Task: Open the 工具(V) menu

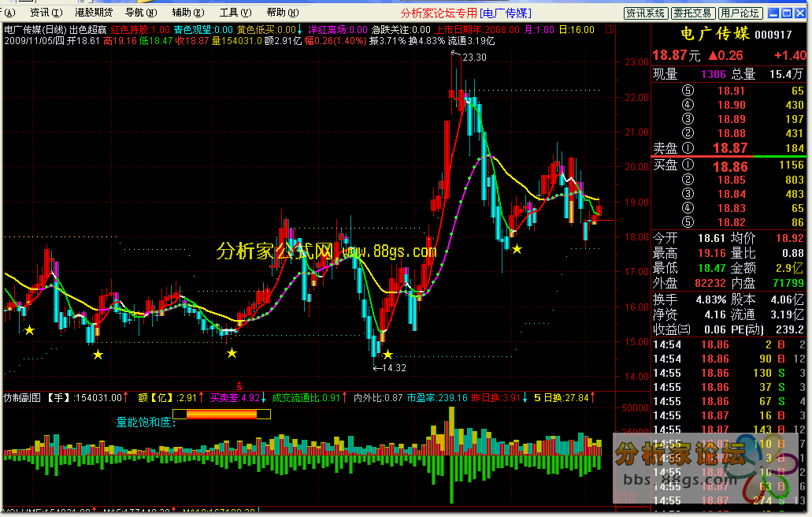Action: click(x=235, y=13)
